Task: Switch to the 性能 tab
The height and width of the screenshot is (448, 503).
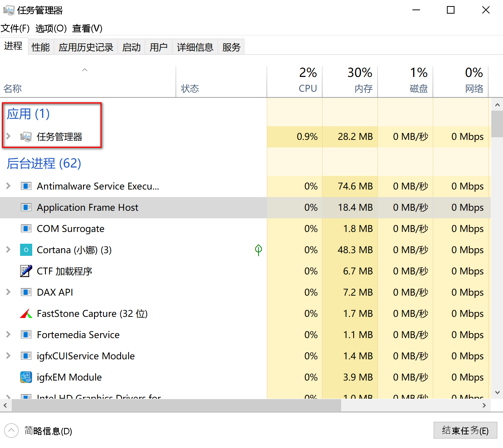Action: coord(41,47)
